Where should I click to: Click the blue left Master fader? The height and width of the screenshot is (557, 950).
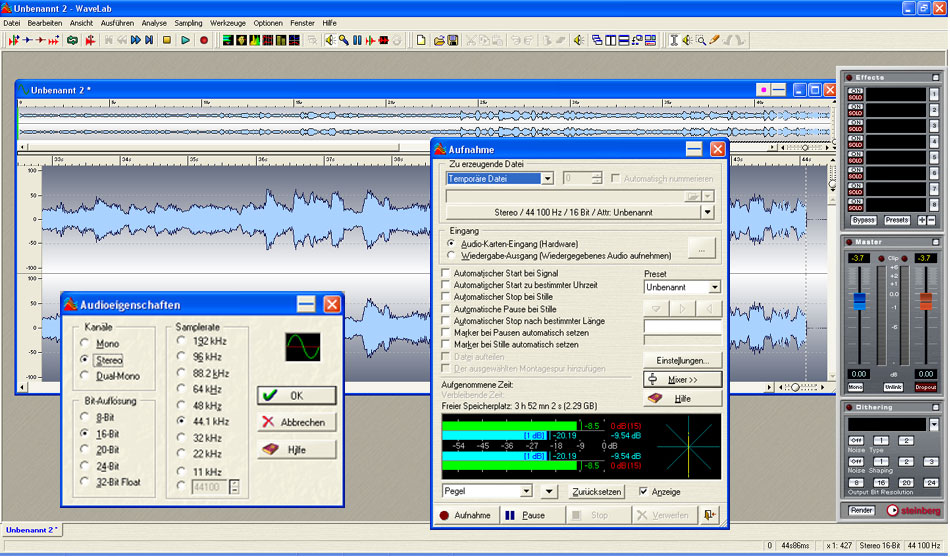(x=859, y=301)
